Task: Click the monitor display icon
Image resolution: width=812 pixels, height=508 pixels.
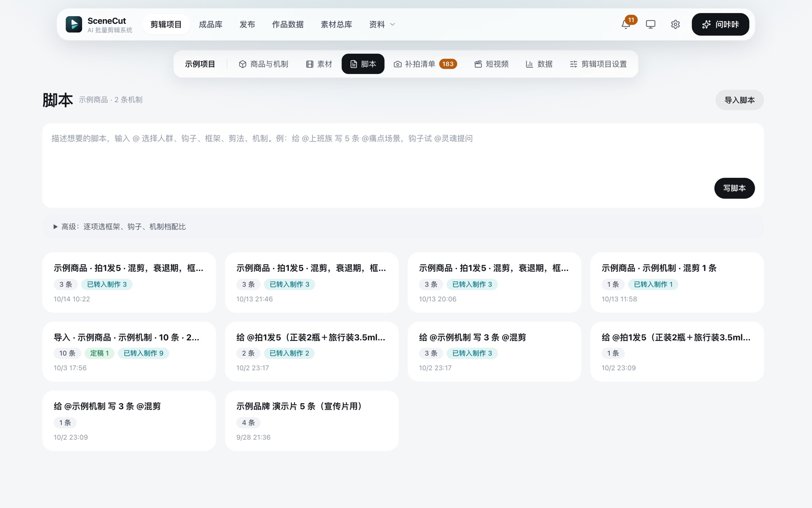Action: 651,24
